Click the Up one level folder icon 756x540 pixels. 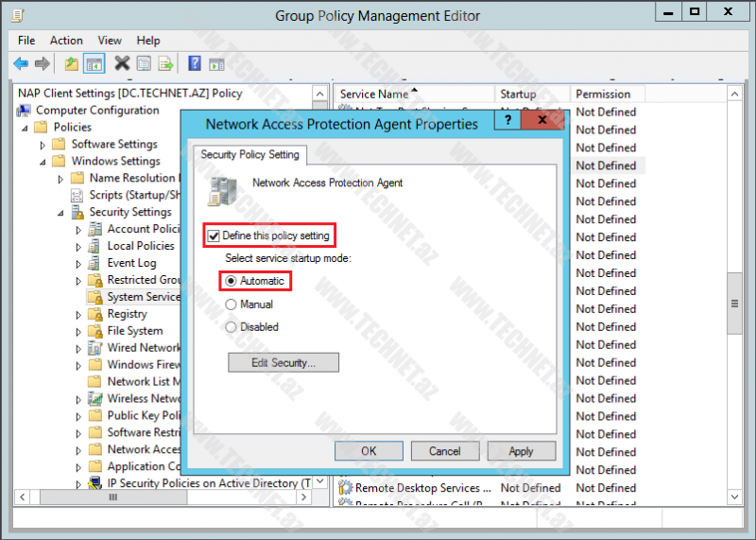72,63
